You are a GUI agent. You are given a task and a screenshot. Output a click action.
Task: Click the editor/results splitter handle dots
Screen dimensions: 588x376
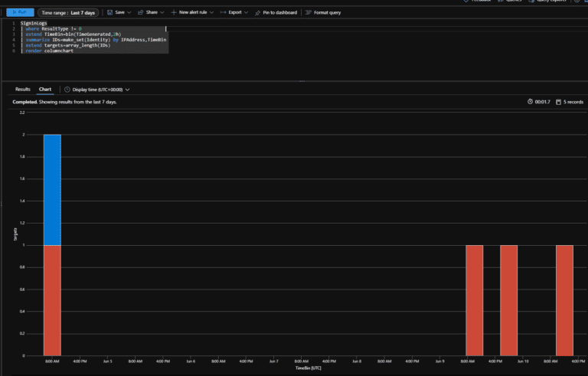click(x=302, y=81)
